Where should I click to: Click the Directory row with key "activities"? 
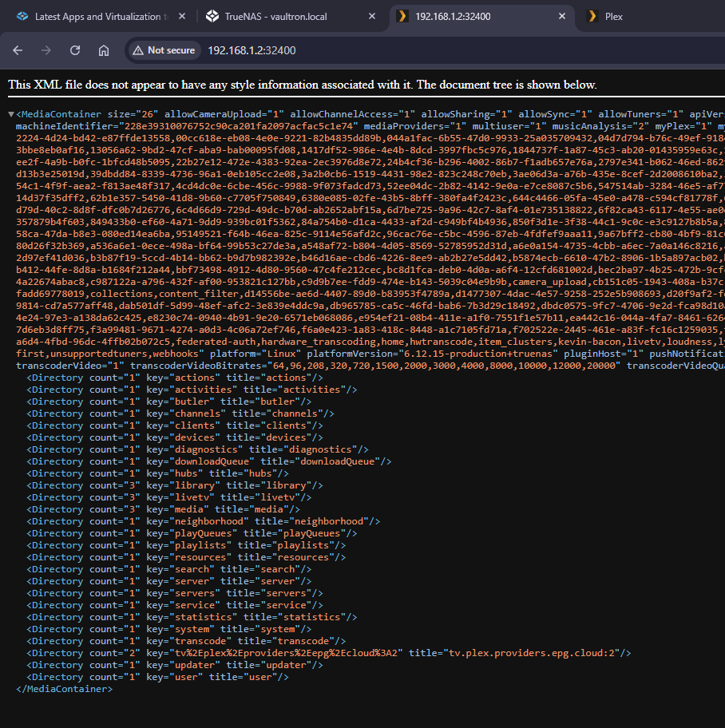tap(192, 390)
